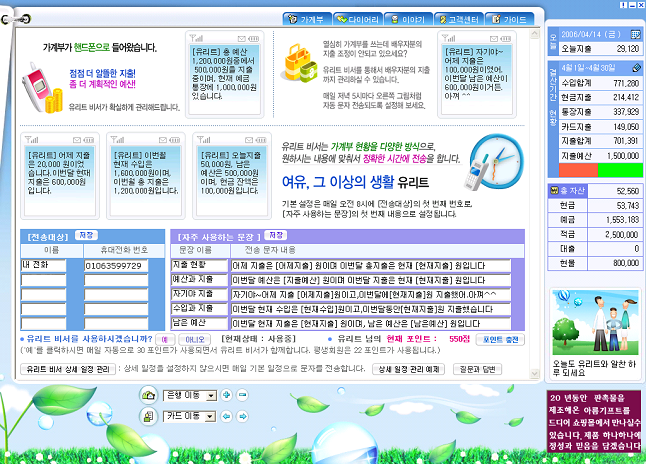Click the 이번달 현재 수입 sample phone message
Viewport: 646px width, 464px height.
[x=146, y=176]
